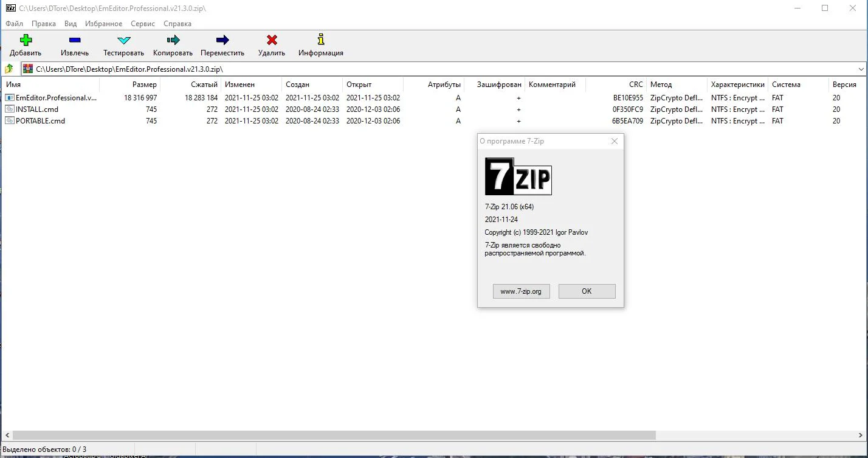
Task: Expand the address path dropdown arrow
Action: click(x=861, y=69)
